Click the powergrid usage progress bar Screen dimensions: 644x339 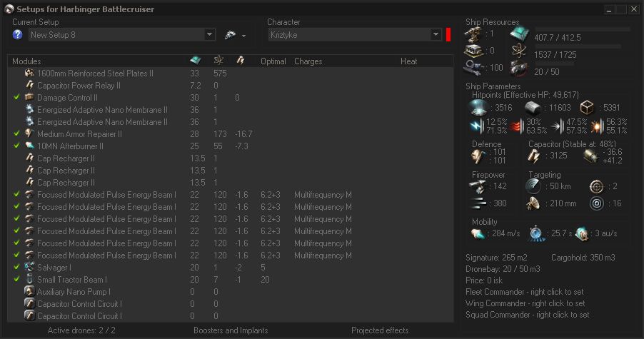[578, 47]
